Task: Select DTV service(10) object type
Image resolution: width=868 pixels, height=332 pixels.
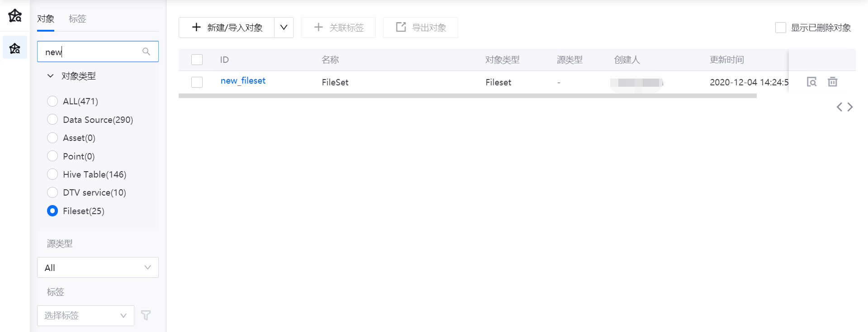Action: tap(52, 192)
